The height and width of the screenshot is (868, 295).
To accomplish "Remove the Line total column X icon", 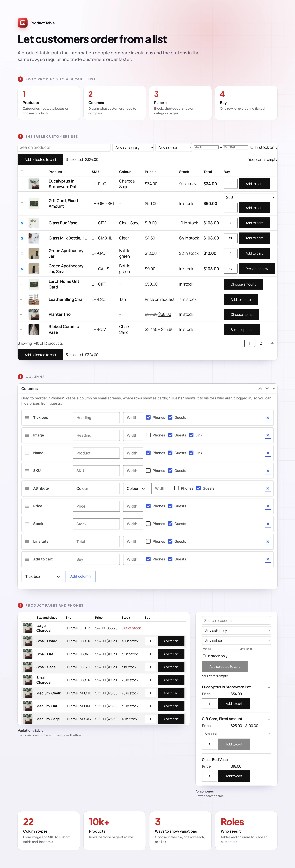I will [268, 541].
